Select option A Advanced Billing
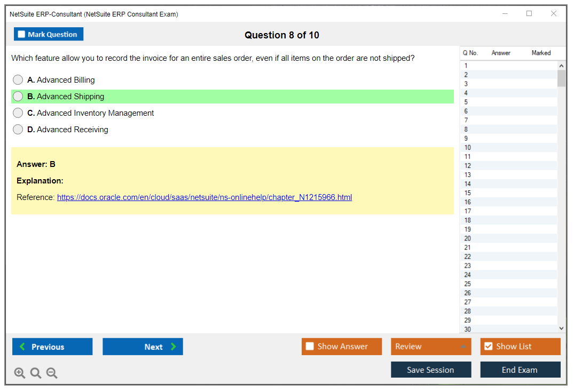This screenshot has width=574, height=392. (18, 79)
